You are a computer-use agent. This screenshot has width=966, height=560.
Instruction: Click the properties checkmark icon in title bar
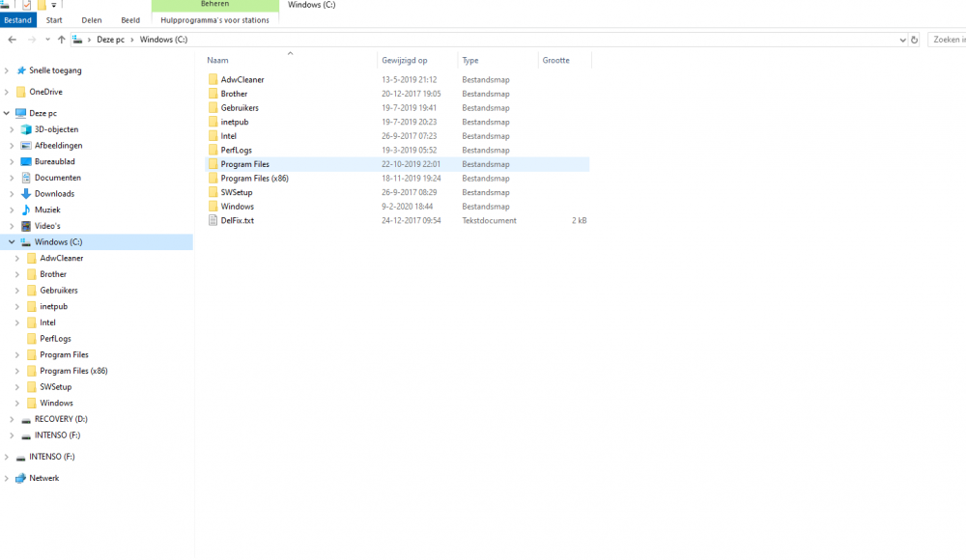[x=26, y=5]
